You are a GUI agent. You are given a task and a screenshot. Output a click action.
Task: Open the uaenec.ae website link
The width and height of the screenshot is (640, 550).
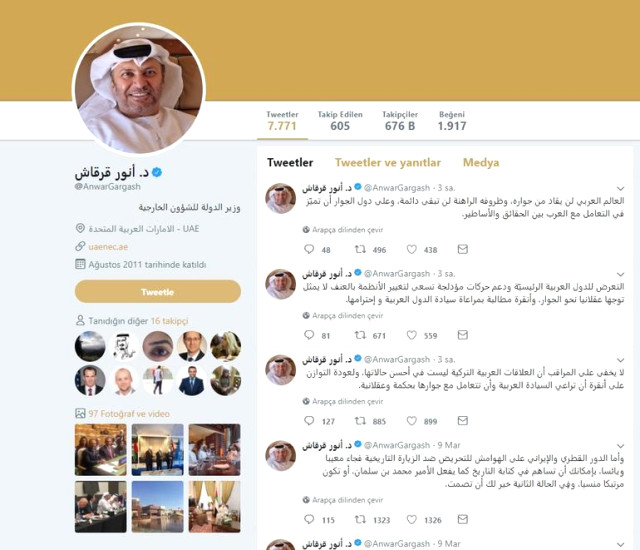click(108, 246)
